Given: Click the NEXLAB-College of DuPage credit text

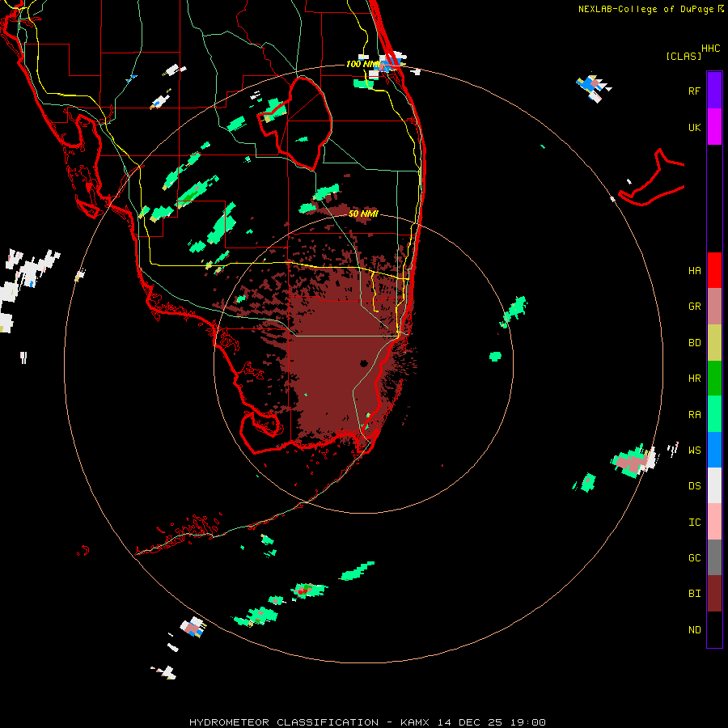Looking at the screenshot, I should click(x=645, y=9).
